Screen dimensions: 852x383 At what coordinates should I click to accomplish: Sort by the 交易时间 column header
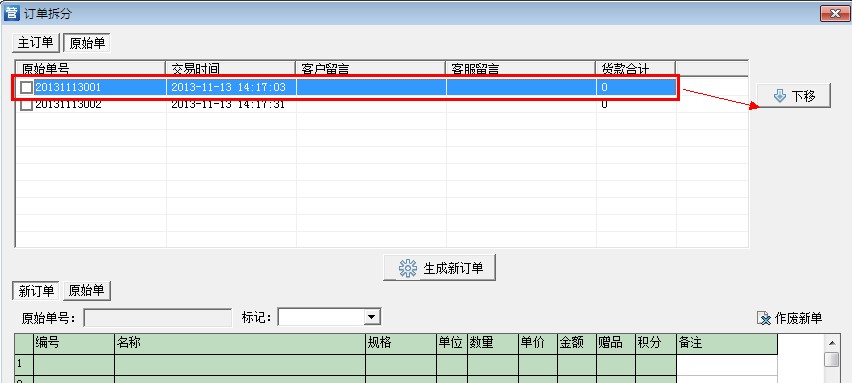(230, 68)
